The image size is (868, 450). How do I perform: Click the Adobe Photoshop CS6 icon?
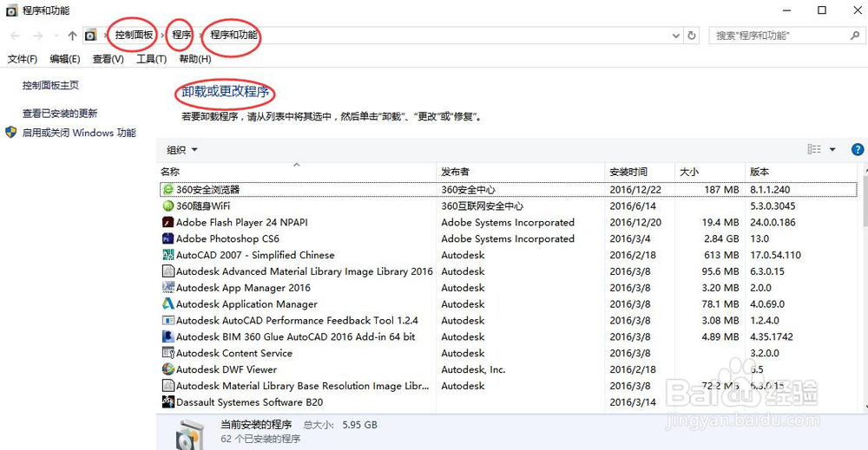pyautogui.click(x=168, y=238)
